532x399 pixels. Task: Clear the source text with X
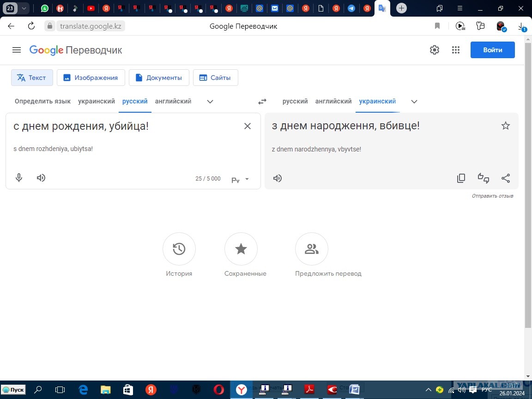point(248,126)
